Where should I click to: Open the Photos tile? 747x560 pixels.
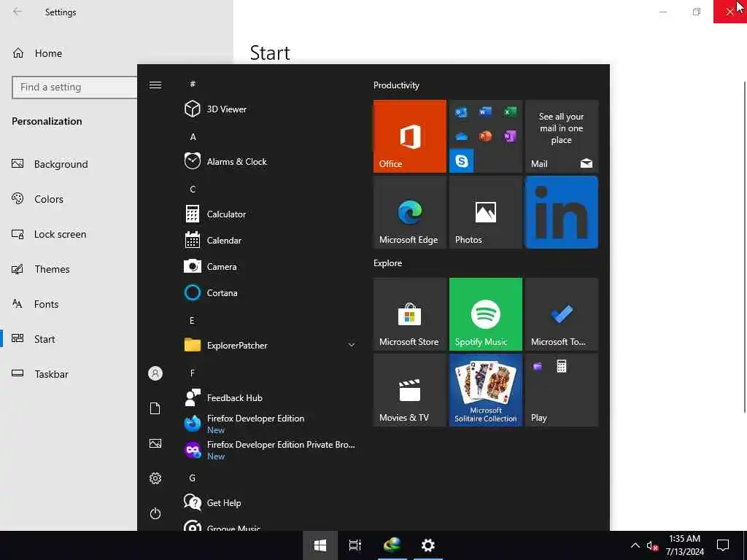click(485, 212)
